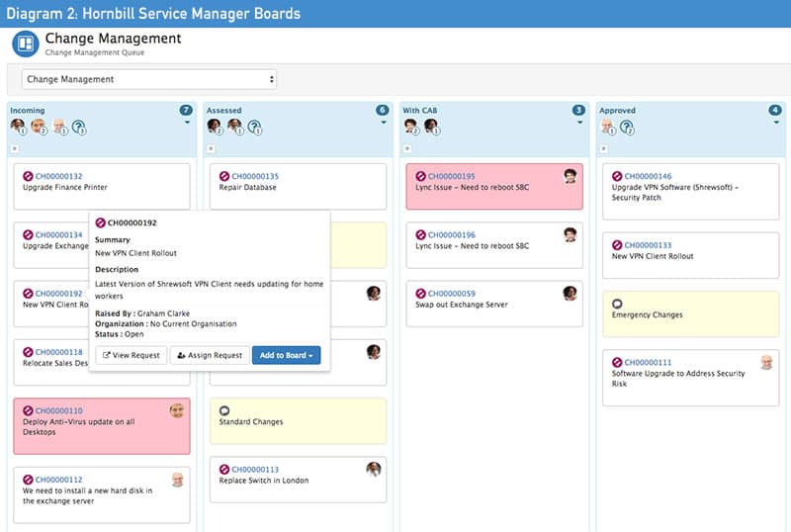
Task: Filter Assessed by first user avatar
Action: pyautogui.click(x=215, y=127)
